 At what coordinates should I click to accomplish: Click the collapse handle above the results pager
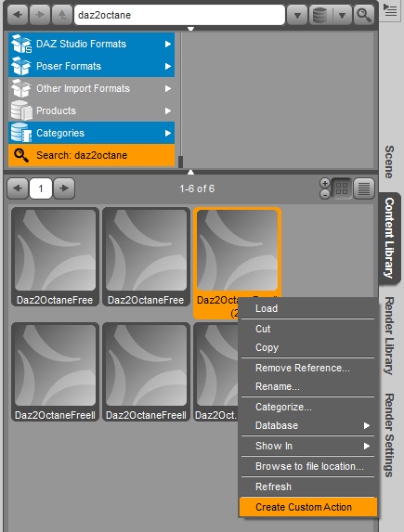pos(190,173)
